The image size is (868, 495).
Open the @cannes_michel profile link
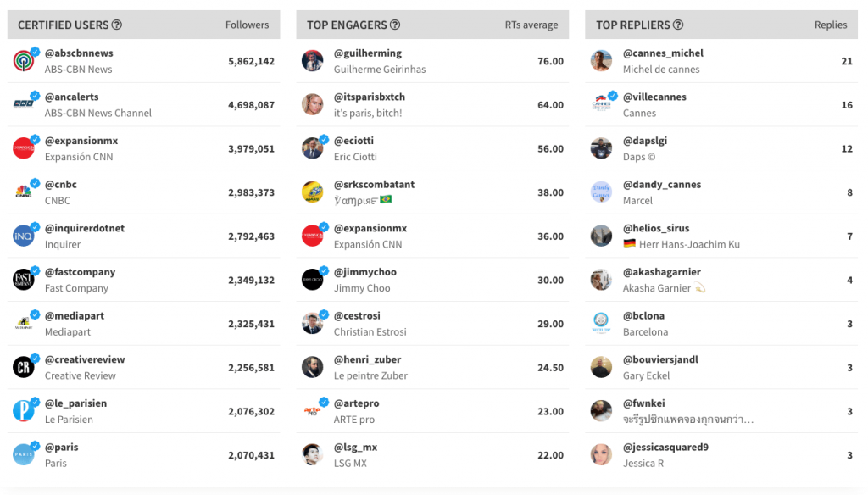(x=663, y=53)
